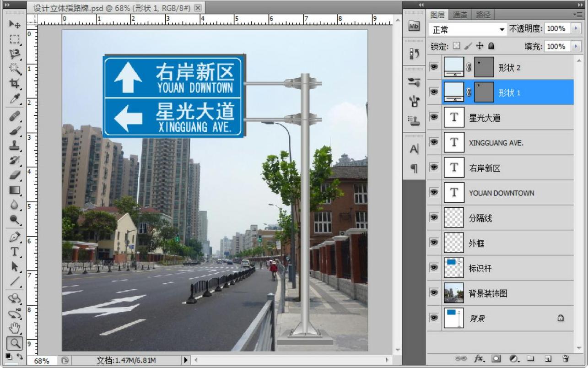The image size is (588, 368).
Task: Toggle visibility of 星光大道 text layer
Action: 434,117
